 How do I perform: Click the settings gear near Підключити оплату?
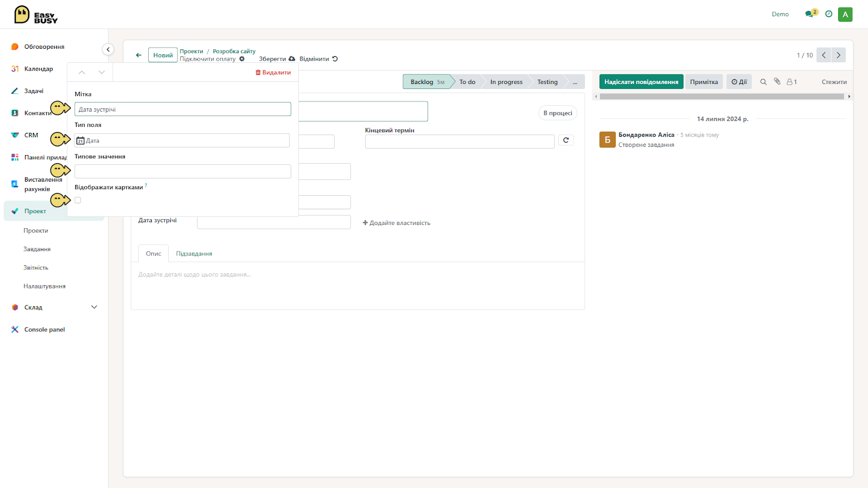tap(242, 59)
